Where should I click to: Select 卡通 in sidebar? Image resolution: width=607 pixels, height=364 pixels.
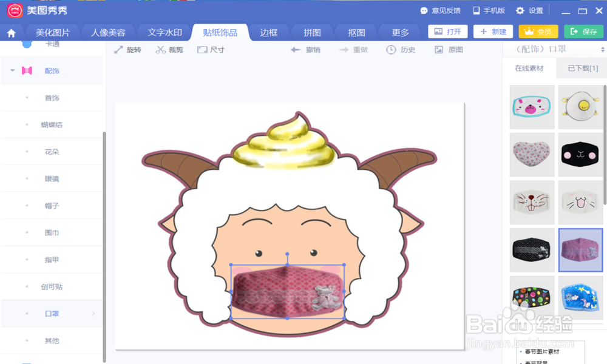tap(52, 45)
